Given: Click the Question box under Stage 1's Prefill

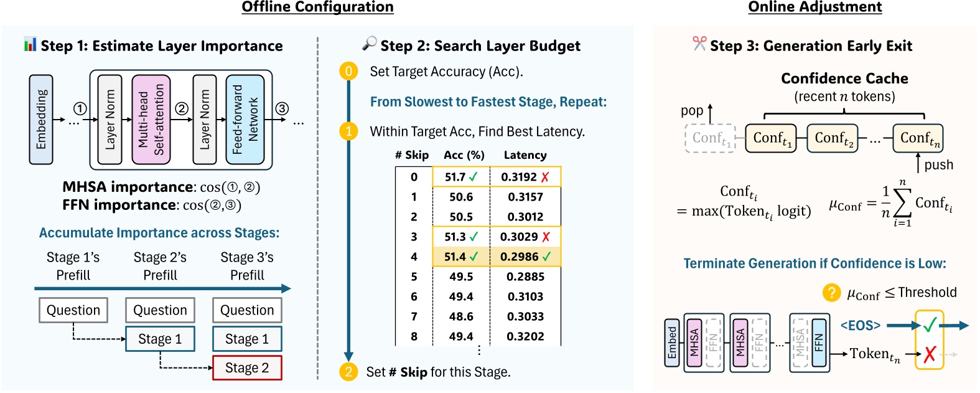Looking at the screenshot, I should pyautogui.click(x=73, y=310).
